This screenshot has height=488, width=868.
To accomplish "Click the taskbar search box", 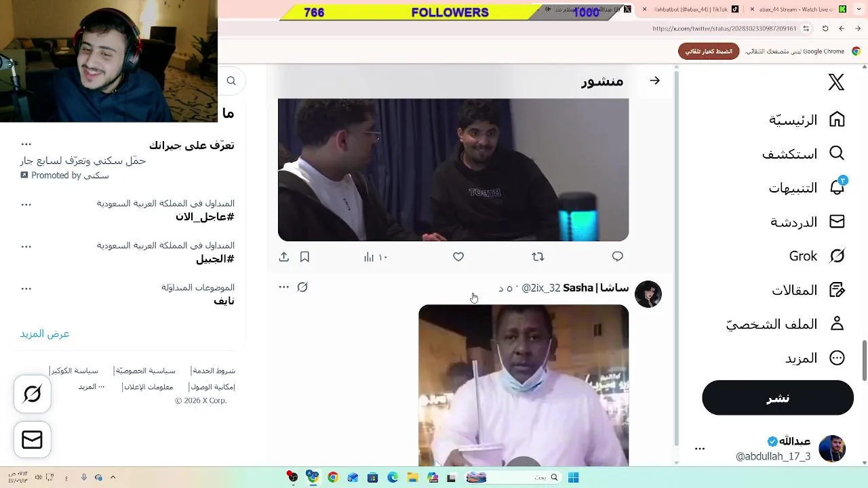I will (x=513, y=477).
